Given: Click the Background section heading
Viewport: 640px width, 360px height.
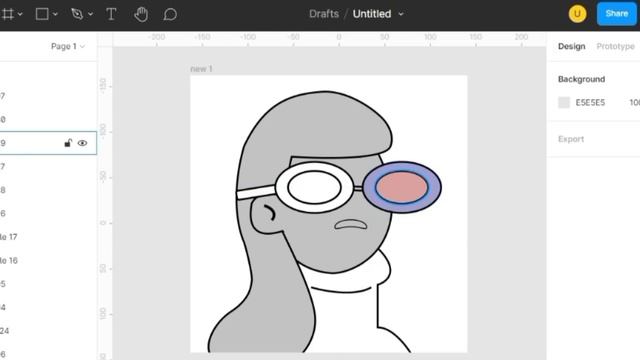Looking at the screenshot, I should [x=581, y=79].
